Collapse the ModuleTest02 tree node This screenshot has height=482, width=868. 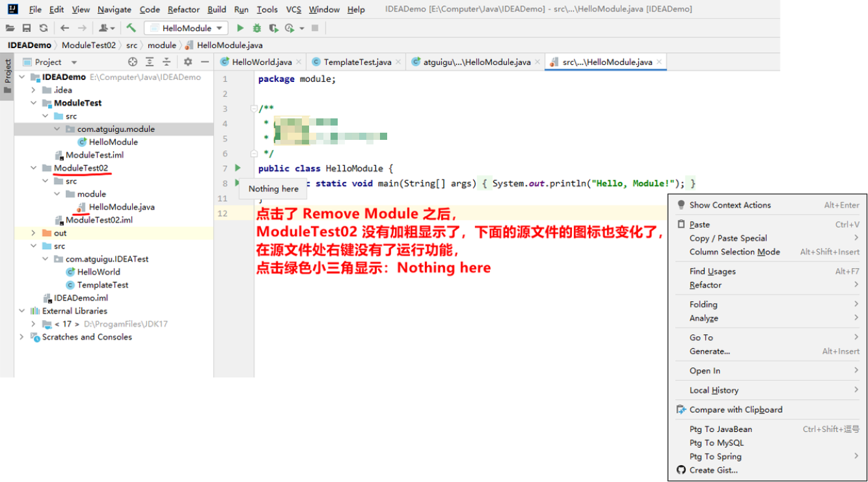(x=33, y=168)
